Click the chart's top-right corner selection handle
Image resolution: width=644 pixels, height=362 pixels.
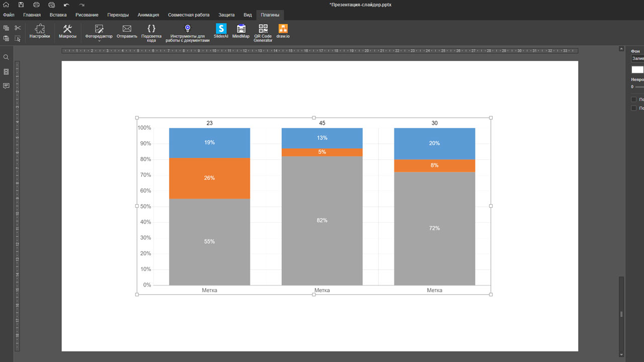coord(491,118)
